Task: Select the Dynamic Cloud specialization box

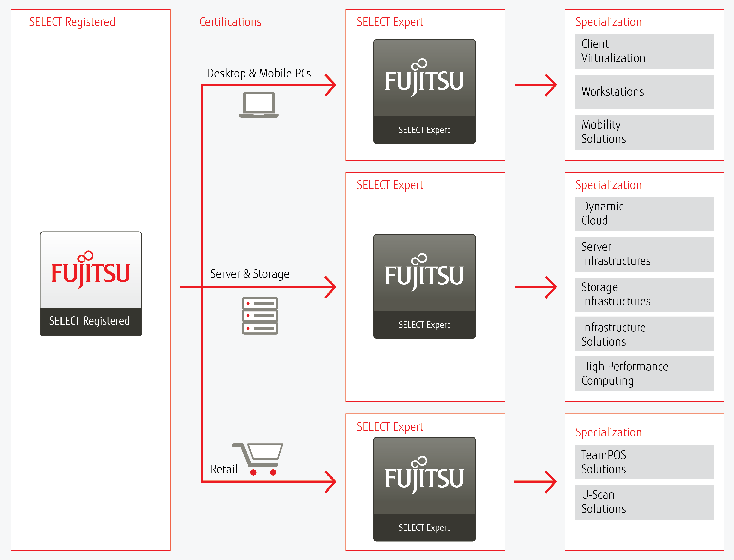Action: coord(644,214)
